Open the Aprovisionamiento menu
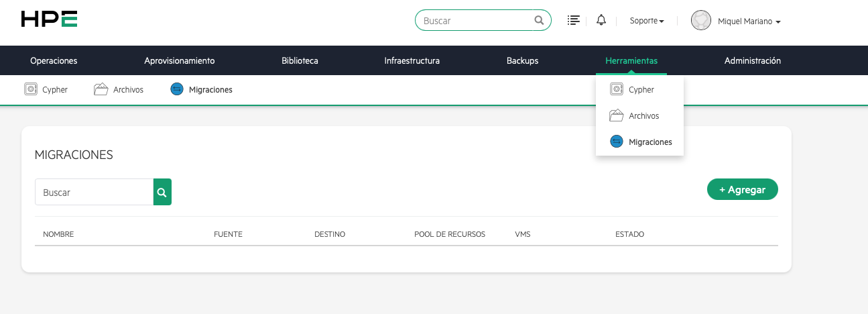Image resolution: width=868 pixels, height=314 pixels. 180,60
